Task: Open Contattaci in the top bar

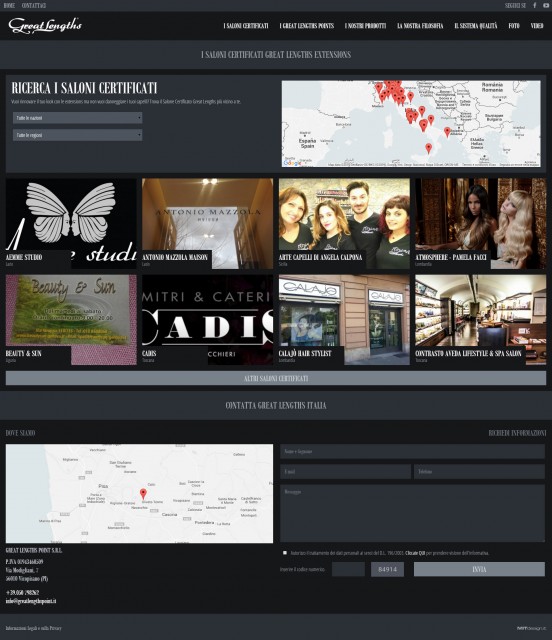Action: pos(33,5)
